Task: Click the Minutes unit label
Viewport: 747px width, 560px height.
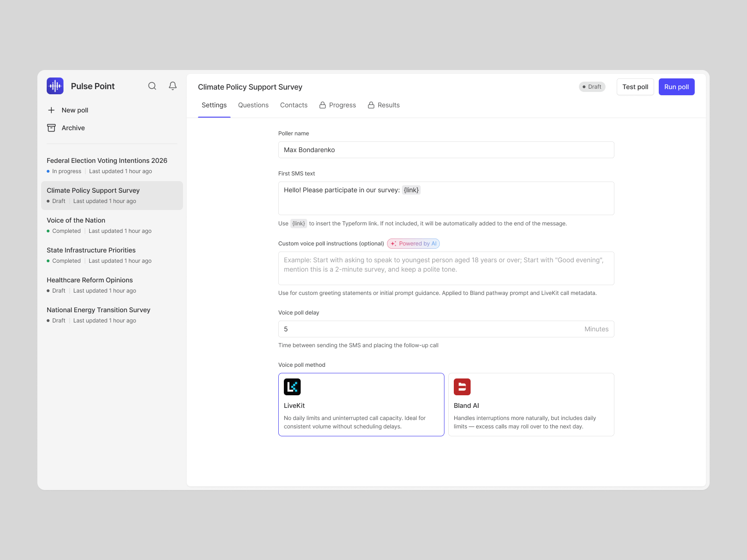Action: (597, 329)
